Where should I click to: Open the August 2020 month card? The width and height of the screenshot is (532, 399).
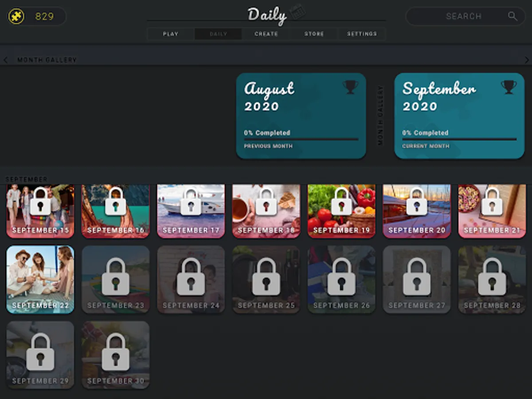pos(301,116)
